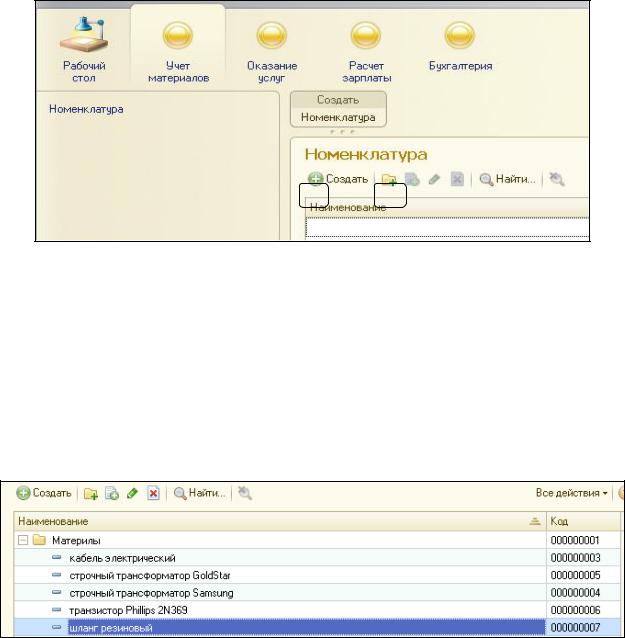Cancel search via icon right of lower Найти…
The height and width of the screenshot is (638, 625).
tap(245, 493)
